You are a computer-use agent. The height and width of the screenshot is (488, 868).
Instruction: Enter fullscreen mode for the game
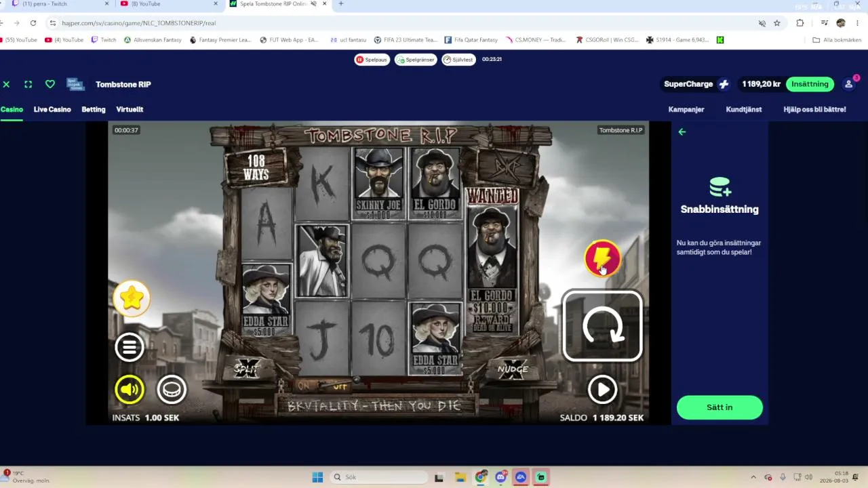[x=28, y=84]
